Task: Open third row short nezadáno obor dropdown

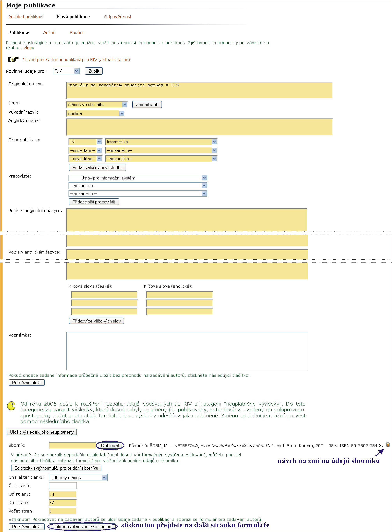Action: 85,159
